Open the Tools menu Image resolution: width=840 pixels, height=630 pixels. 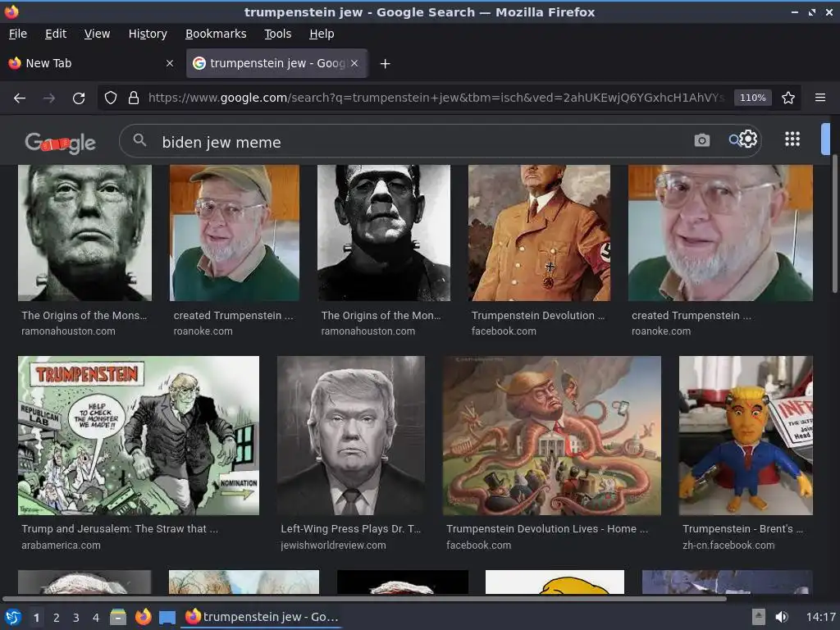[277, 34]
